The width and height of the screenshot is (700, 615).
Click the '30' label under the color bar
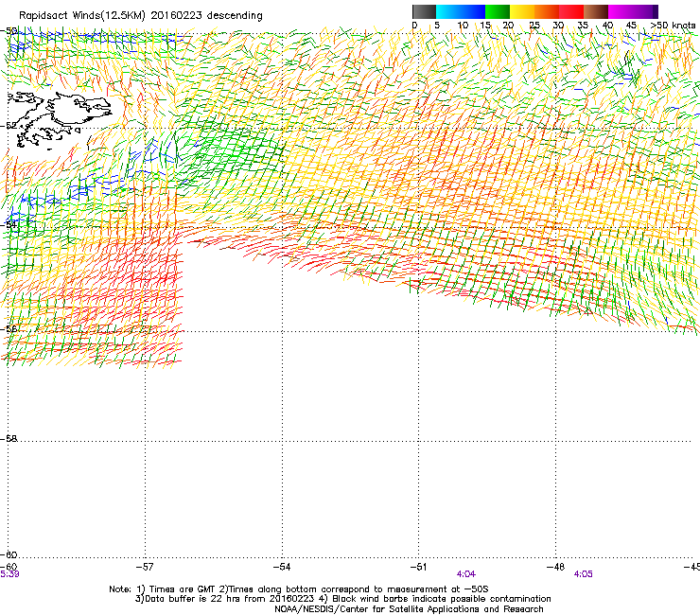[x=558, y=26]
